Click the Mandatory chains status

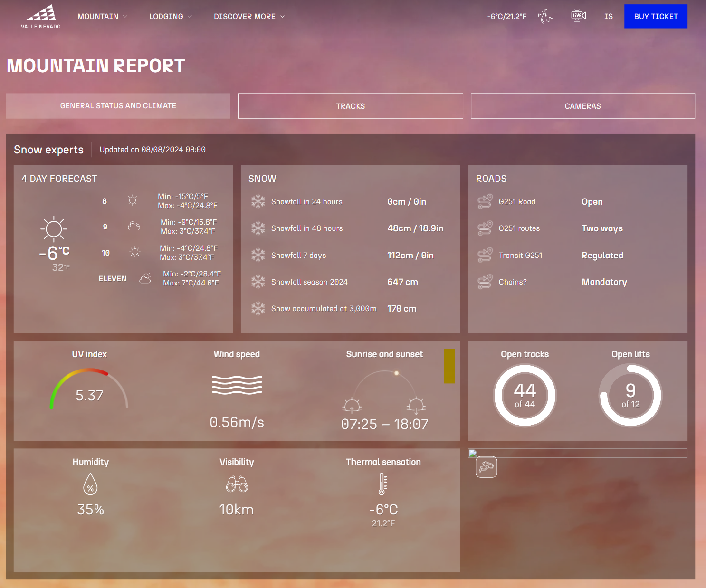(x=604, y=282)
